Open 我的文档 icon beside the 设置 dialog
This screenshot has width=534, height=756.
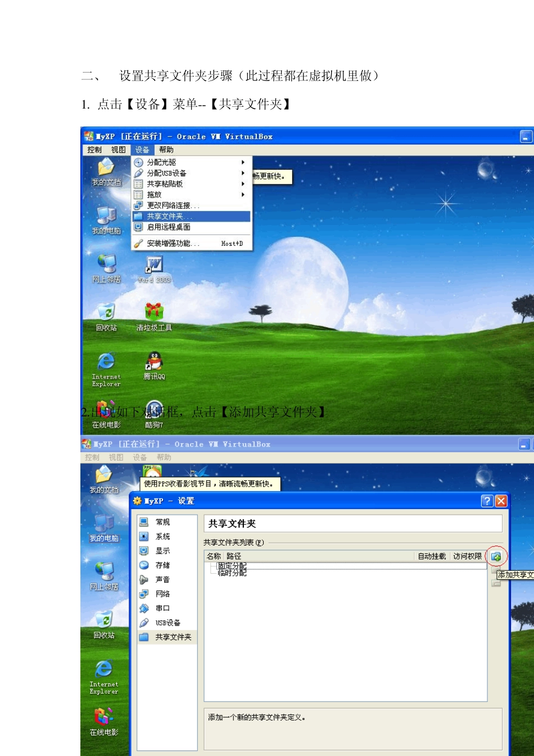click(104, 480)
